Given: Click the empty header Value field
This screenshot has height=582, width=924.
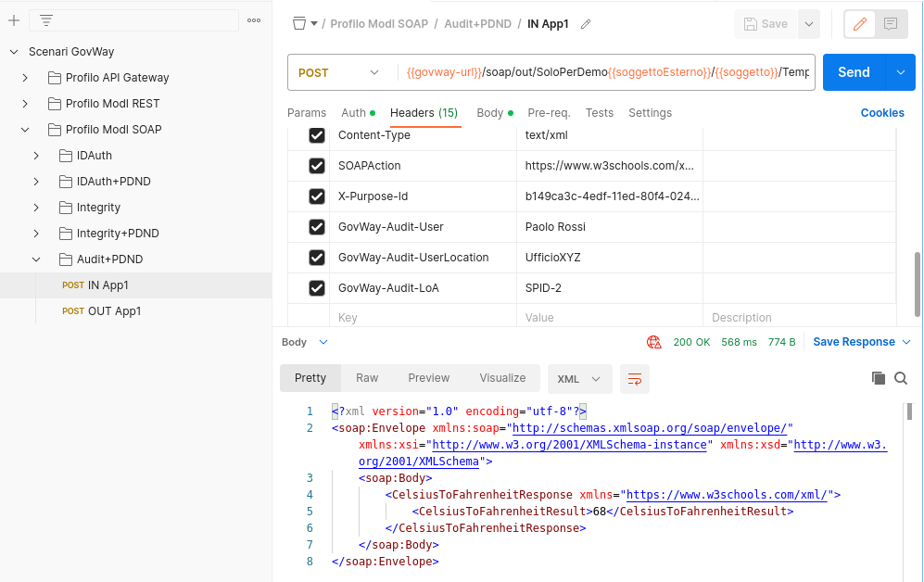Looking at the screenshot, I should (x=609, y=318).
